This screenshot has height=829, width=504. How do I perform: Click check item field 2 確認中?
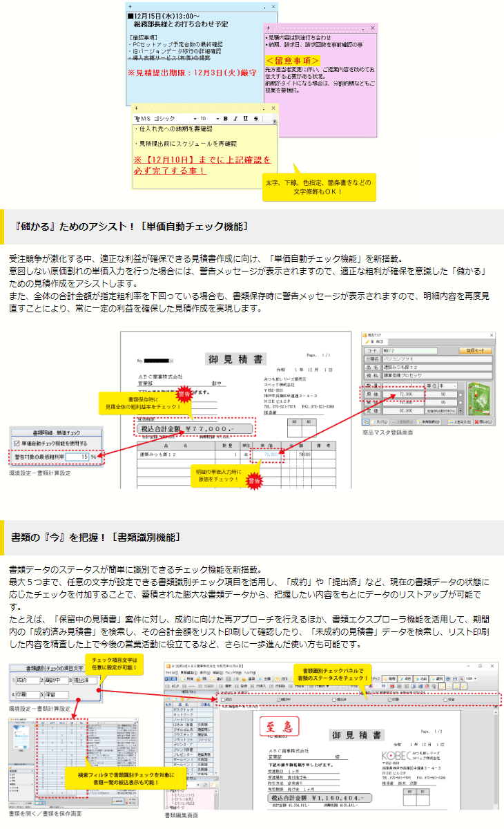56,680
